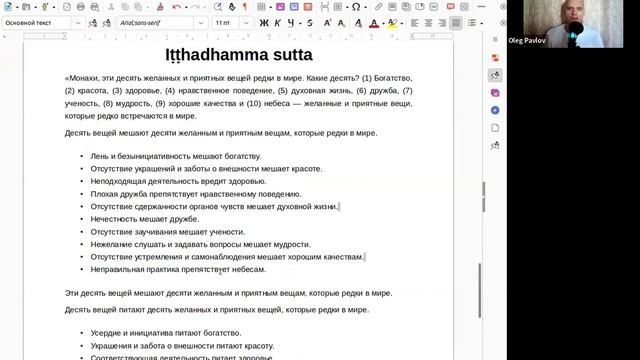This screenshot has width=640, height=360.
Task: Toggle justified alignment
Action: 456,23
